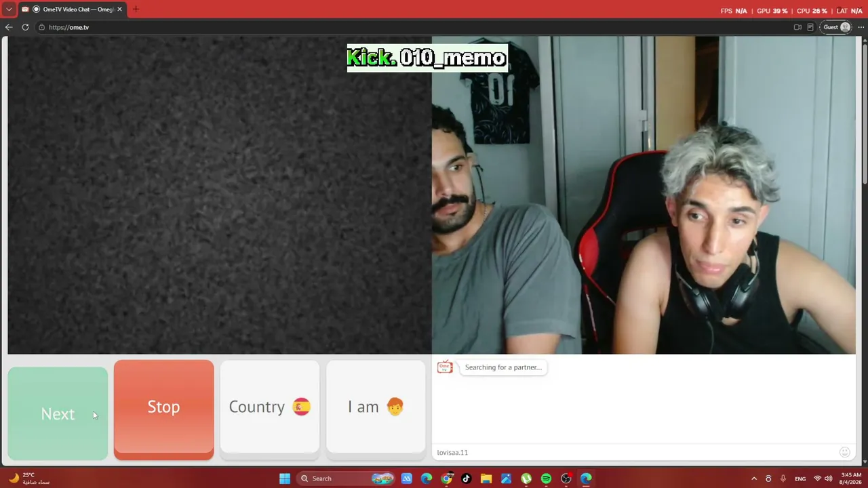Open Spotify from the taskbar
Viewport: 868px width, 488px height.
click(x=546, y=479)
